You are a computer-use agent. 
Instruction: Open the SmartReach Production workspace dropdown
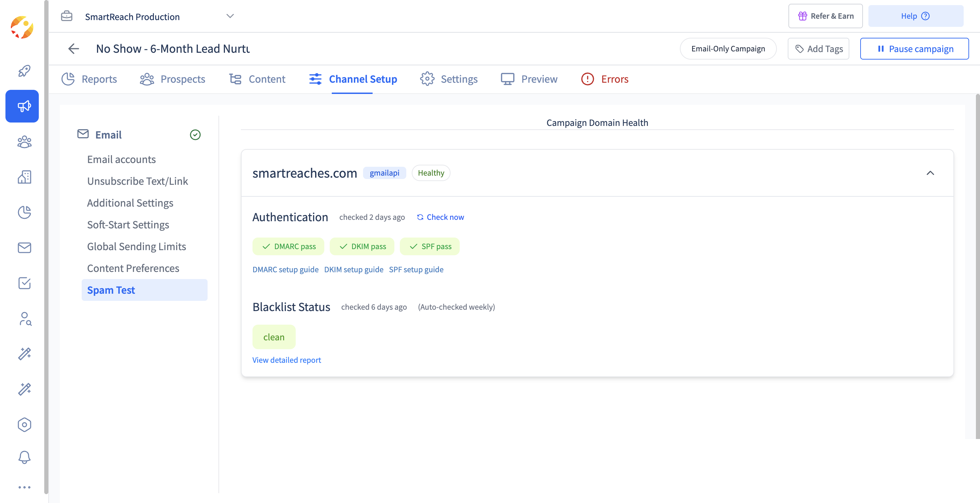click(148, 16)
